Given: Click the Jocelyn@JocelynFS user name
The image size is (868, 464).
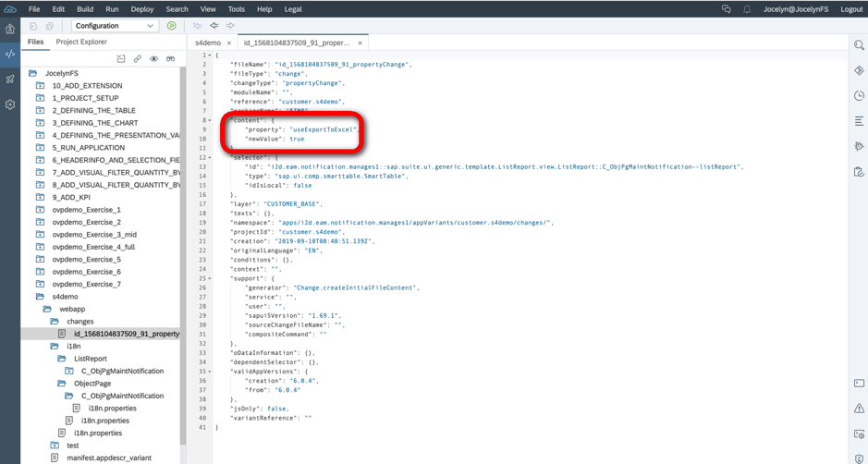Looking at the screenshot, I should point(796,9).
